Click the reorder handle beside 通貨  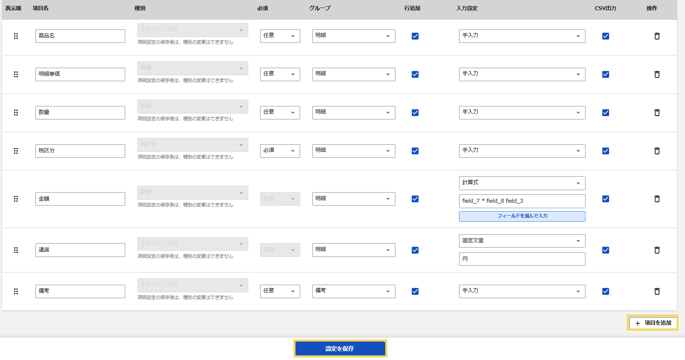tap(16, 250)
